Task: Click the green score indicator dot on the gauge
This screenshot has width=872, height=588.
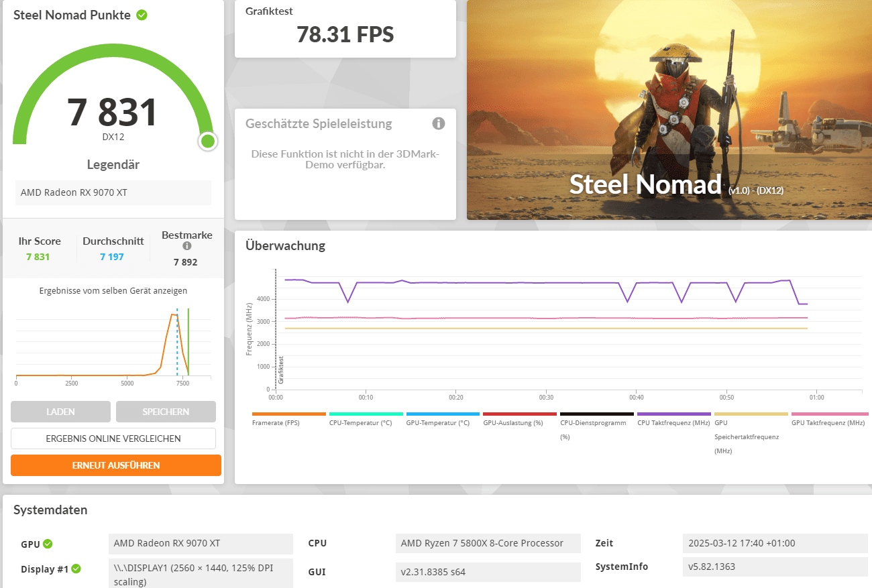Action: point(207,141)
